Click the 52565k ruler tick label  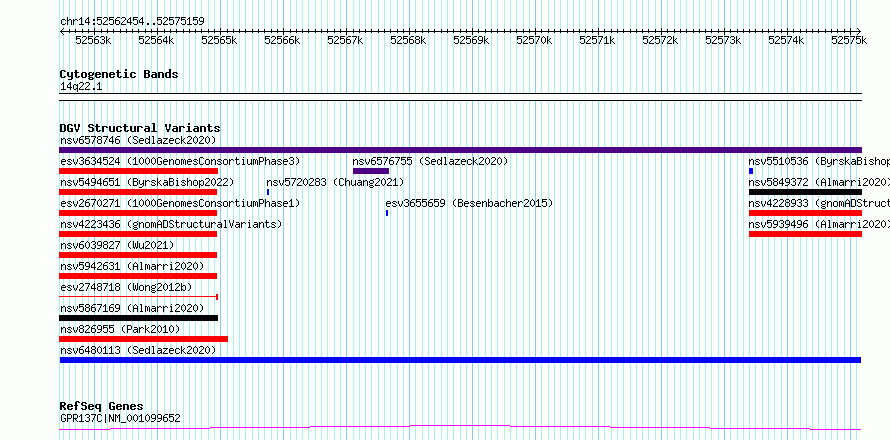(219, 40)
